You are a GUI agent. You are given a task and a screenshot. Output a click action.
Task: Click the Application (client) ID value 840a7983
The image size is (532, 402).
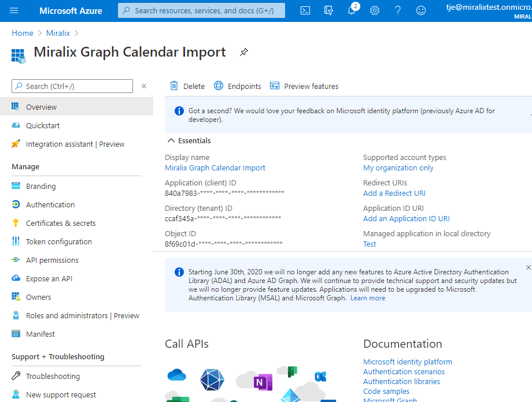point(224,193)
